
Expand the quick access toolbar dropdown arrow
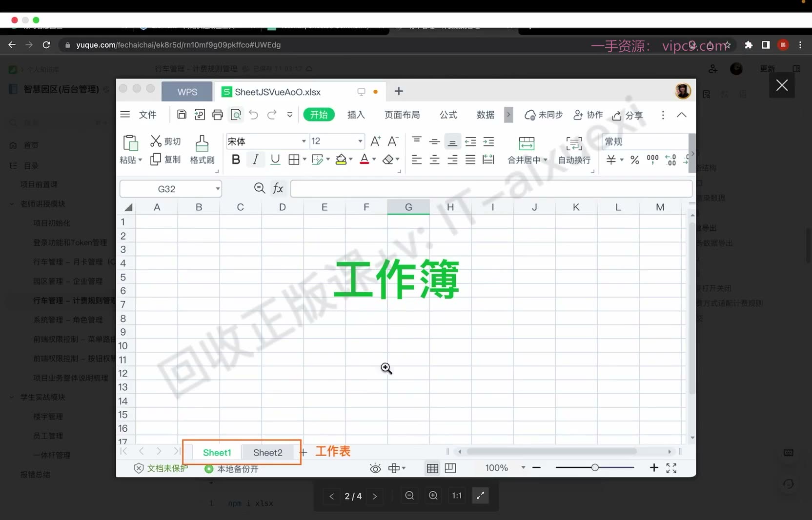pyautogui.click(x=290, y=115)
